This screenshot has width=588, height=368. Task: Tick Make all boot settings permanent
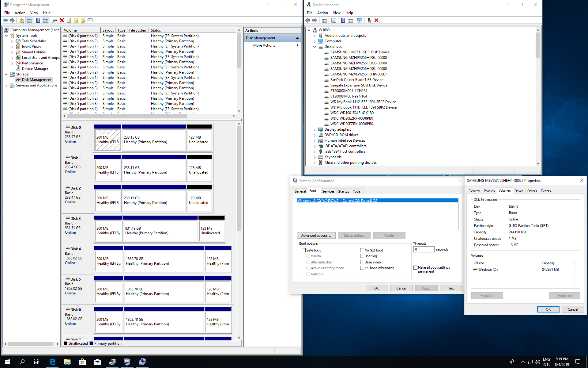tap(416, 267)
